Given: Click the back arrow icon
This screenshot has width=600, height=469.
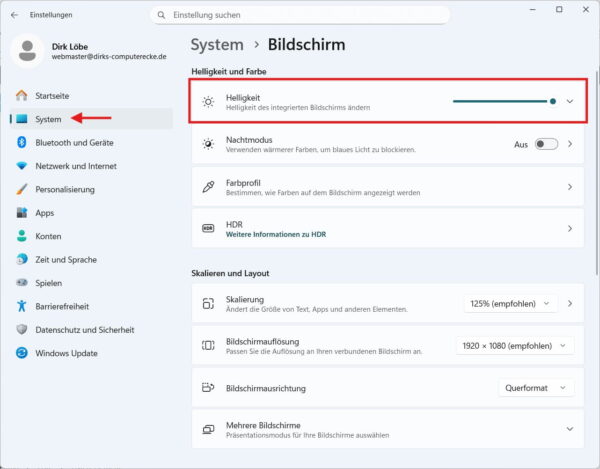Looking at the screenshot, I should 15,15.
